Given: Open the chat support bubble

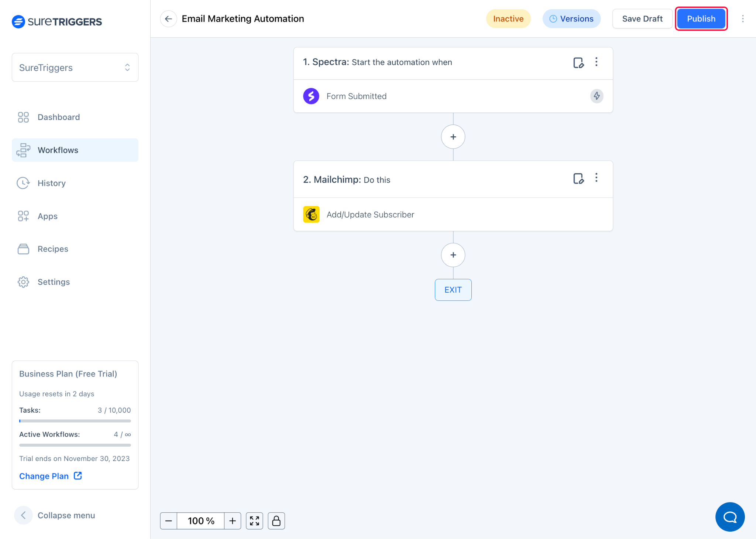Looking at the screenshot, I should 730,517.
